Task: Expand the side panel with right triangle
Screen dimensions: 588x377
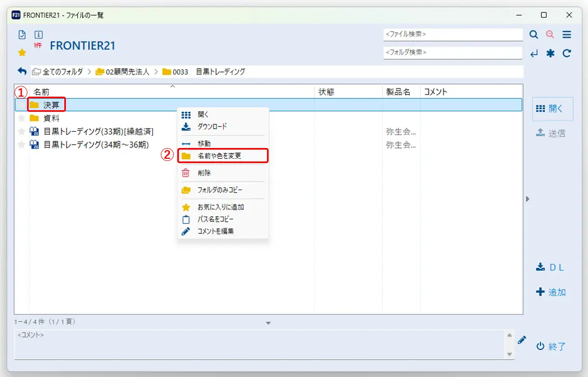Action: [527, 199]
